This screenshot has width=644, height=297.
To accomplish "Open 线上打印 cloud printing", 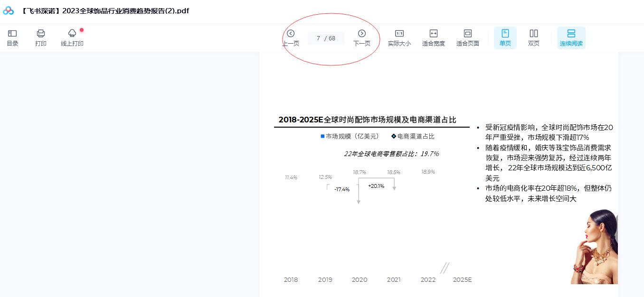I will click(x=72, y=37).
